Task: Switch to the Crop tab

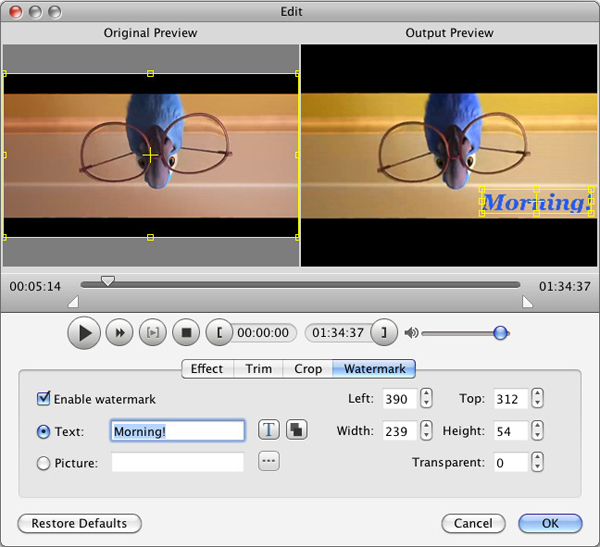Action: [x=308, y=369]
